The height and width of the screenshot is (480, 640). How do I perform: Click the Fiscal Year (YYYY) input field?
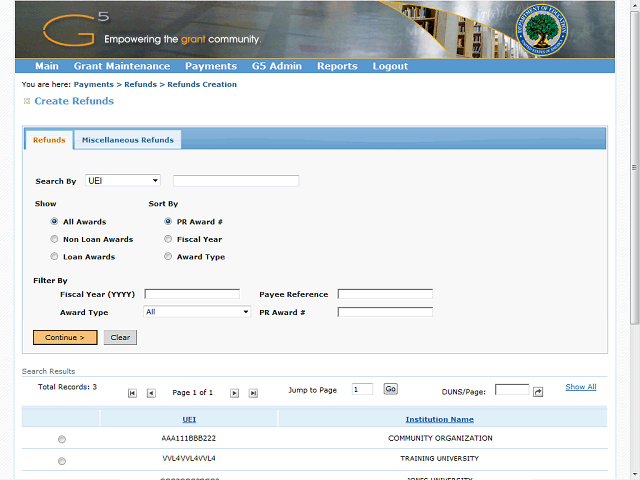tap(192, 294)
